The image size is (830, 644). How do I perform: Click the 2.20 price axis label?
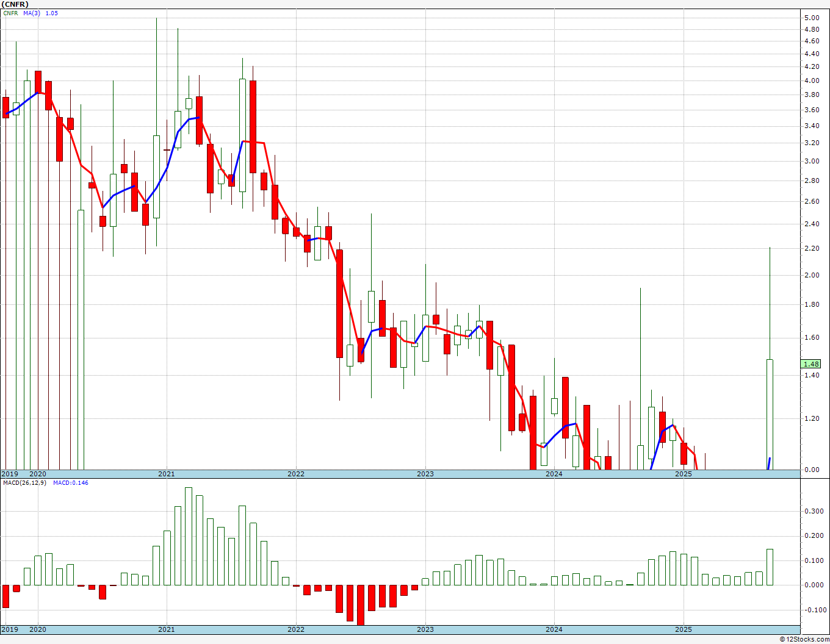click(x=811, y=248)
